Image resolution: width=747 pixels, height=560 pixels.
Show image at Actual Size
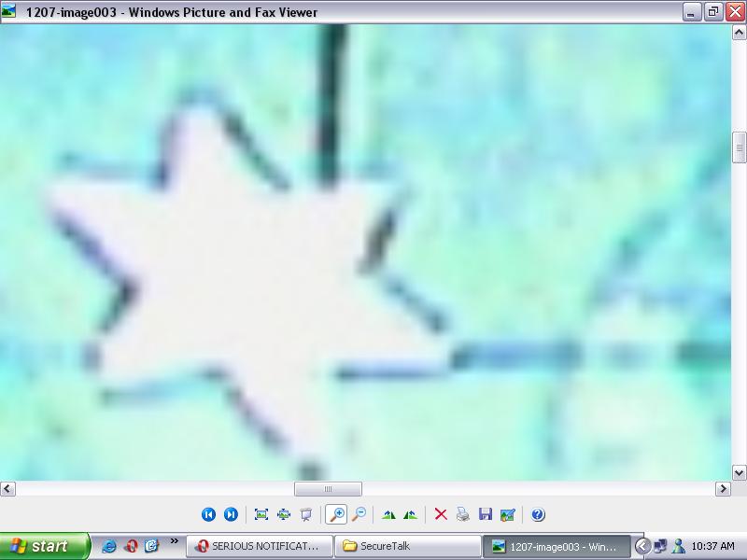click(x=284, y=514)
